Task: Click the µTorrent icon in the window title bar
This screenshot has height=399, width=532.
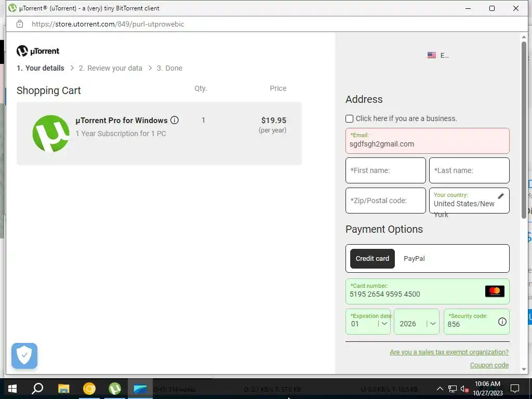Action: click(12, 8)
